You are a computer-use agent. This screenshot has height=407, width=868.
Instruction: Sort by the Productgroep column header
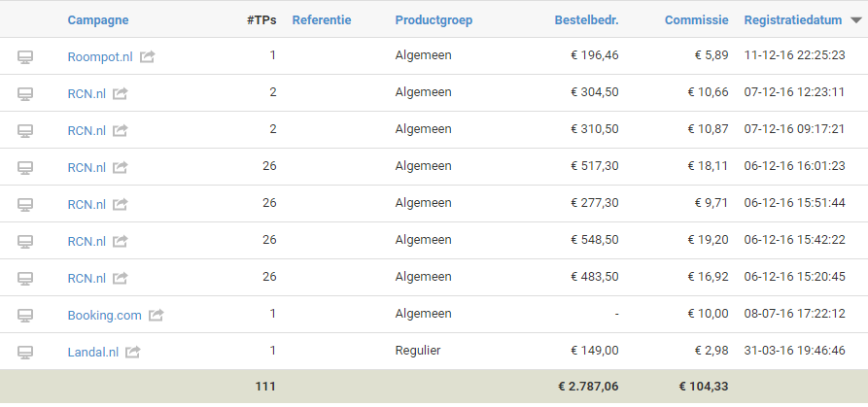click(x=434, y=20)
